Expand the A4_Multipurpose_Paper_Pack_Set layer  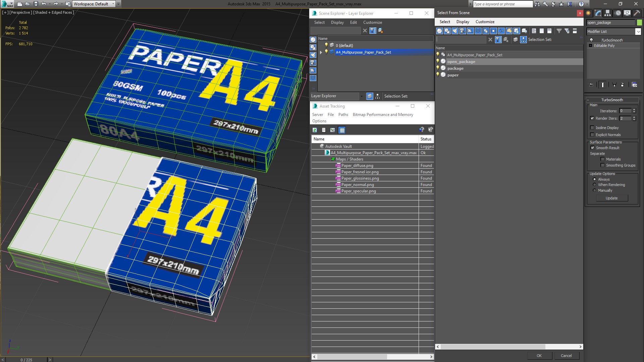coord(321,52)
